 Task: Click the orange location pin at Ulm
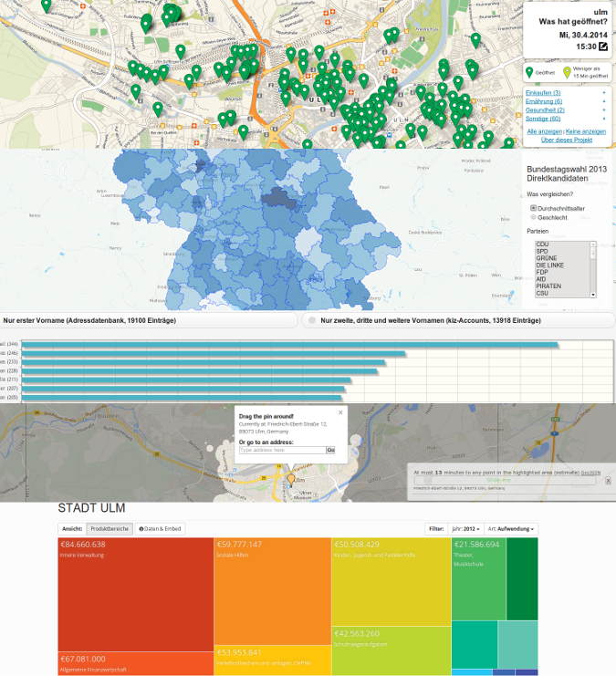[x=291, y=478]
